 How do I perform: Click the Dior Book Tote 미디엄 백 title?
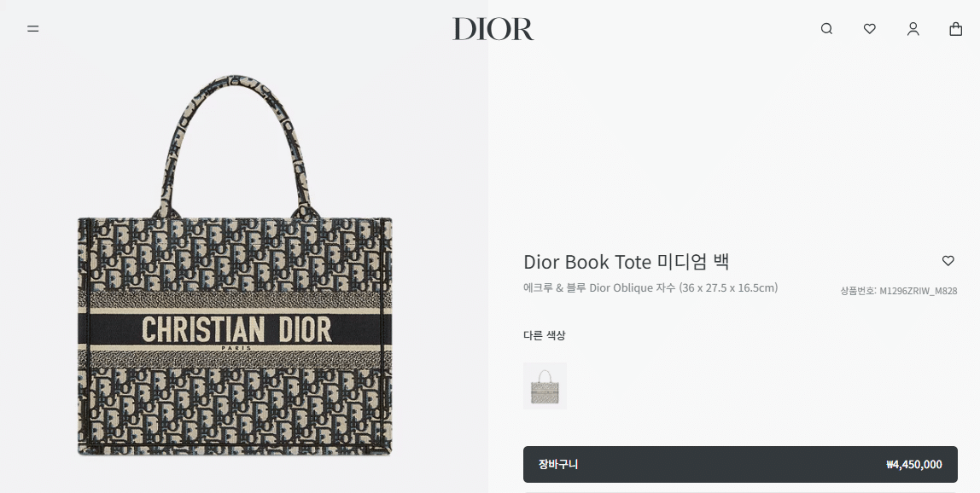[627, 261]
